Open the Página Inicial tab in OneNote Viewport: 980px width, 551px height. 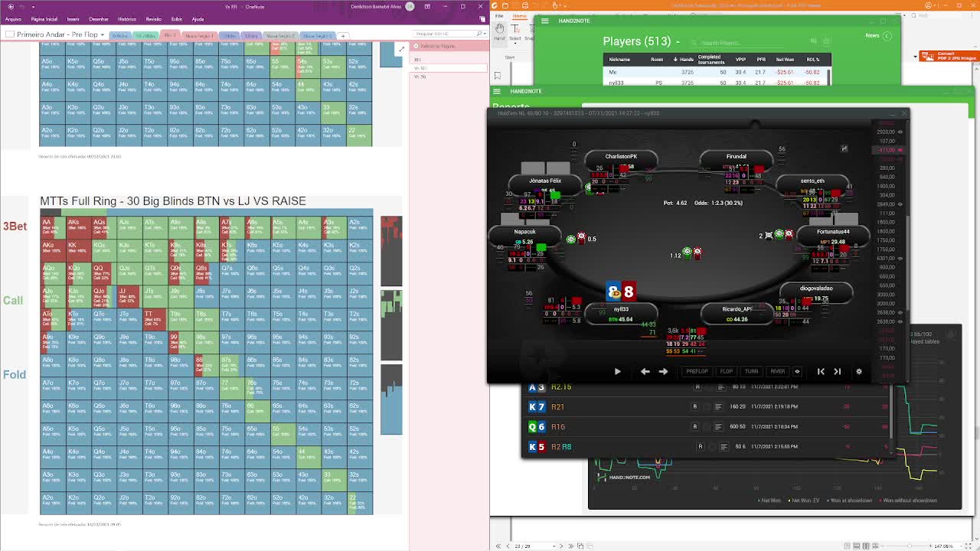point(44,19)
